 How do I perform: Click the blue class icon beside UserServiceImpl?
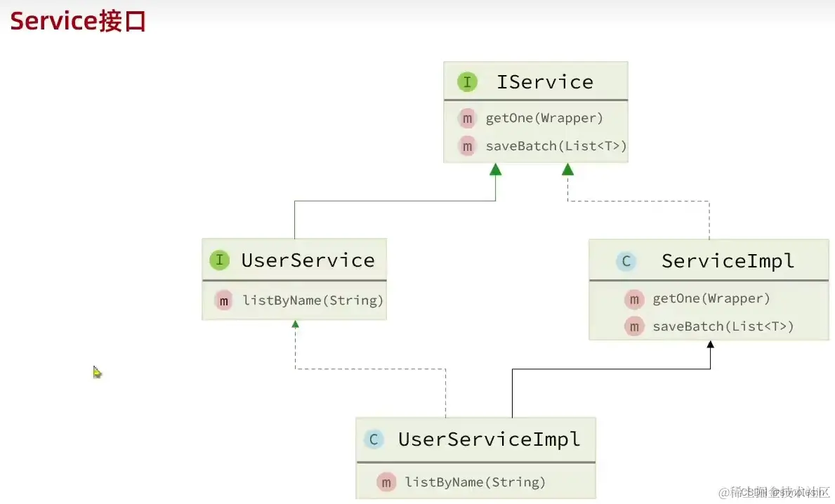(374, 440)
